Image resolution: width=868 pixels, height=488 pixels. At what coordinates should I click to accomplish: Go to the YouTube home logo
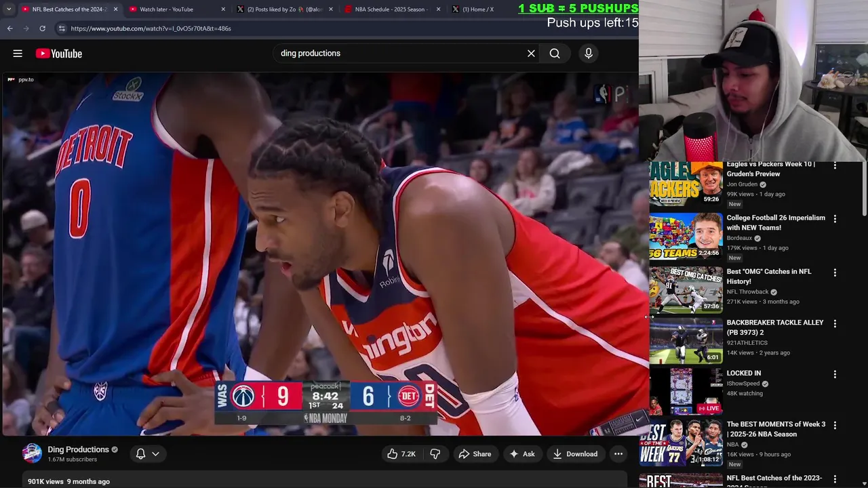59,54
